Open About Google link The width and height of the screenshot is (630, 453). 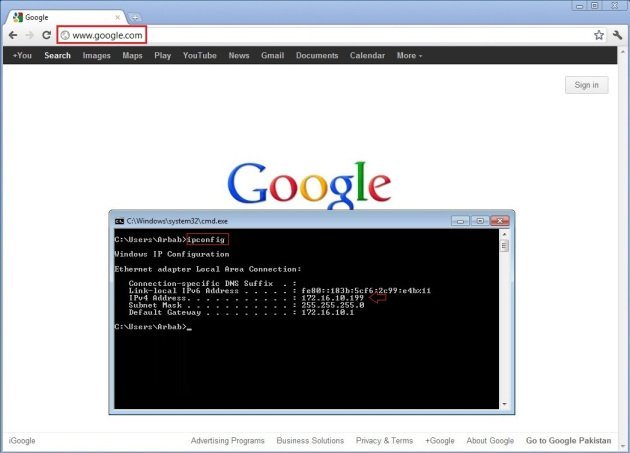[x=490, y=441]
